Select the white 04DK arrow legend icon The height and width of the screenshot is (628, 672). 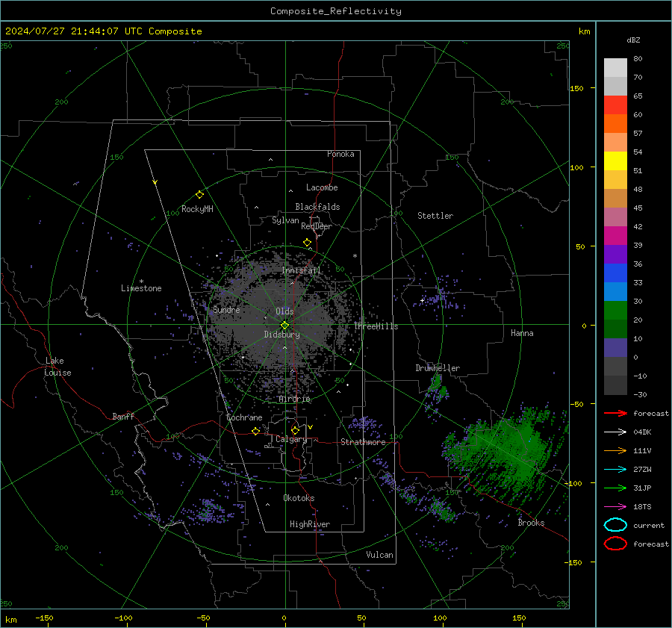(615, 432)
